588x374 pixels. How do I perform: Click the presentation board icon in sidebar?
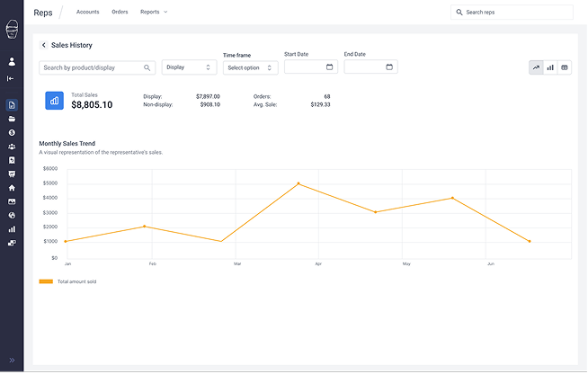point(12,174)
